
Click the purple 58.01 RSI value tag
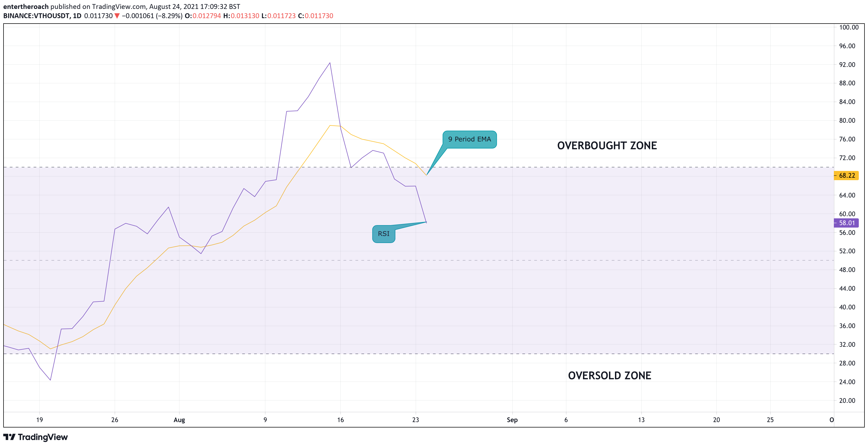(846, 223)
